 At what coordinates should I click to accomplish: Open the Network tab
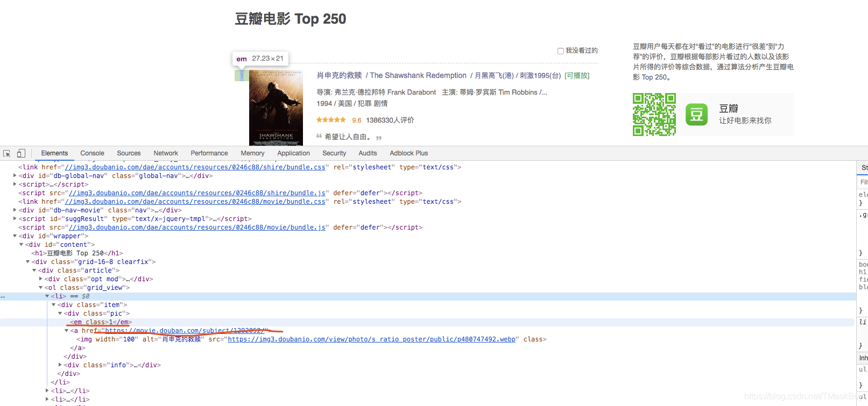coord(166,153)
